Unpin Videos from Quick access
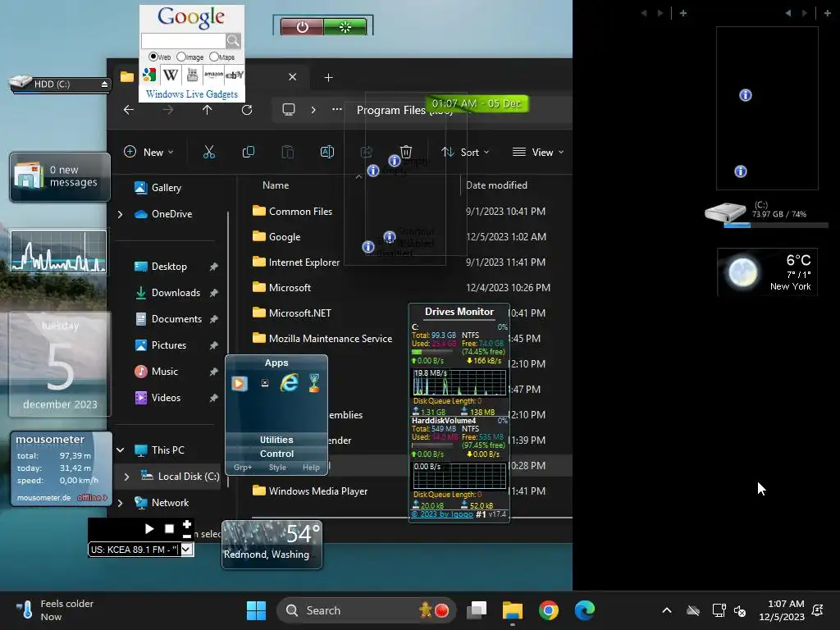 coord(214,398)
